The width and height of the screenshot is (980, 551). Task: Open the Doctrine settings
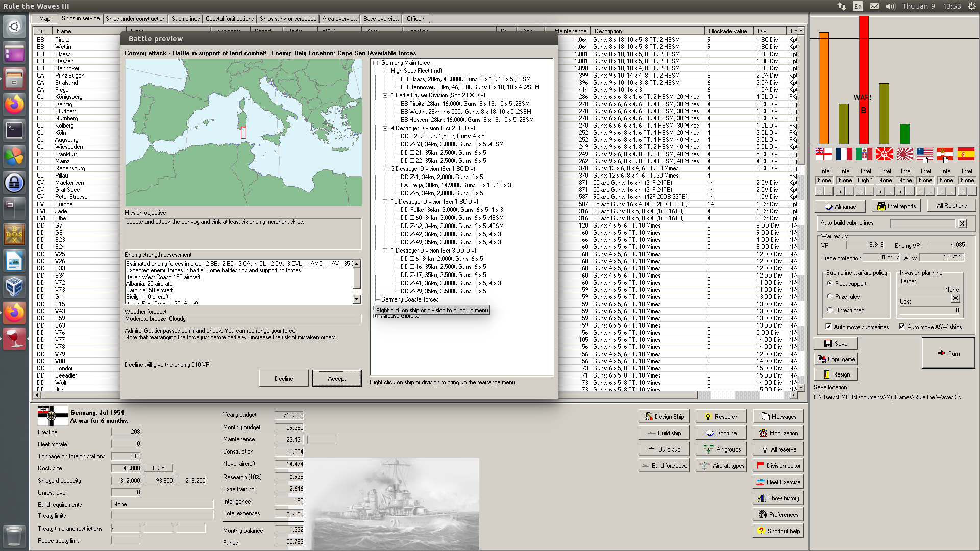click(x=721, y=433)
